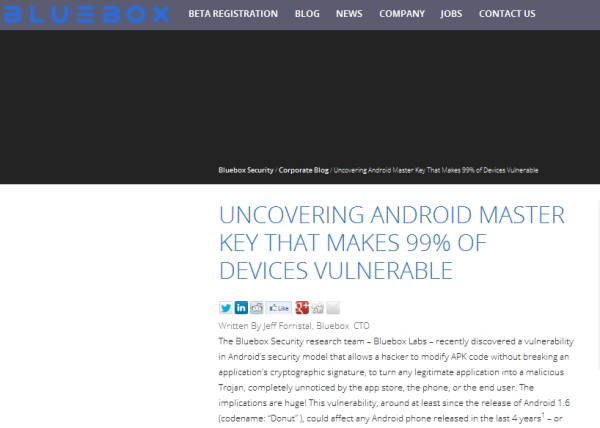Click the article headline title

392,242
